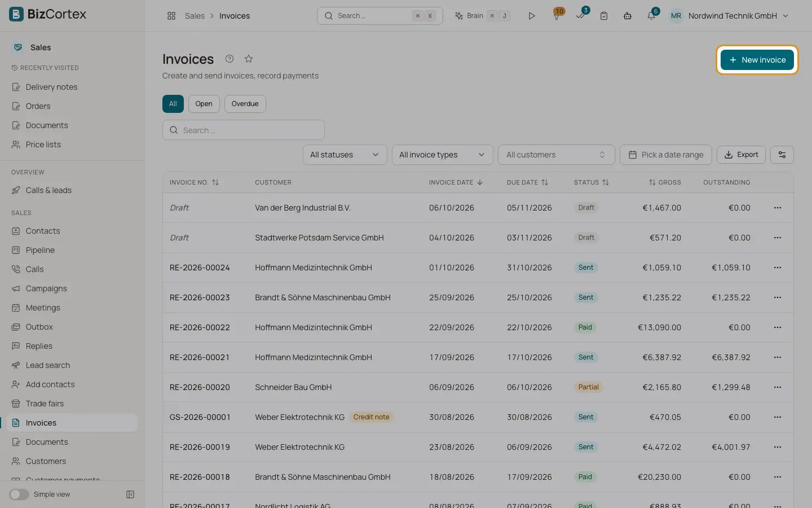
Task: Select the All filter tab
Action: click(173, 104)
